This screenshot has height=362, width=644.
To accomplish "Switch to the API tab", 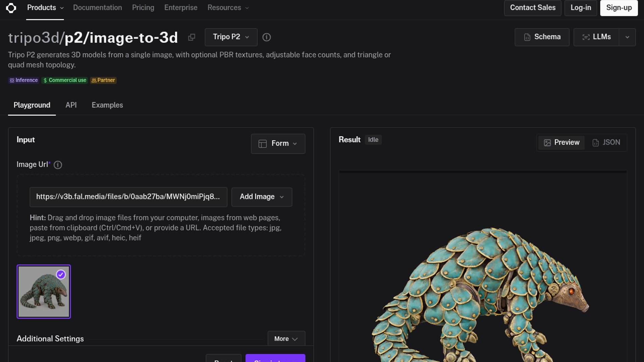I will point(71,105).
